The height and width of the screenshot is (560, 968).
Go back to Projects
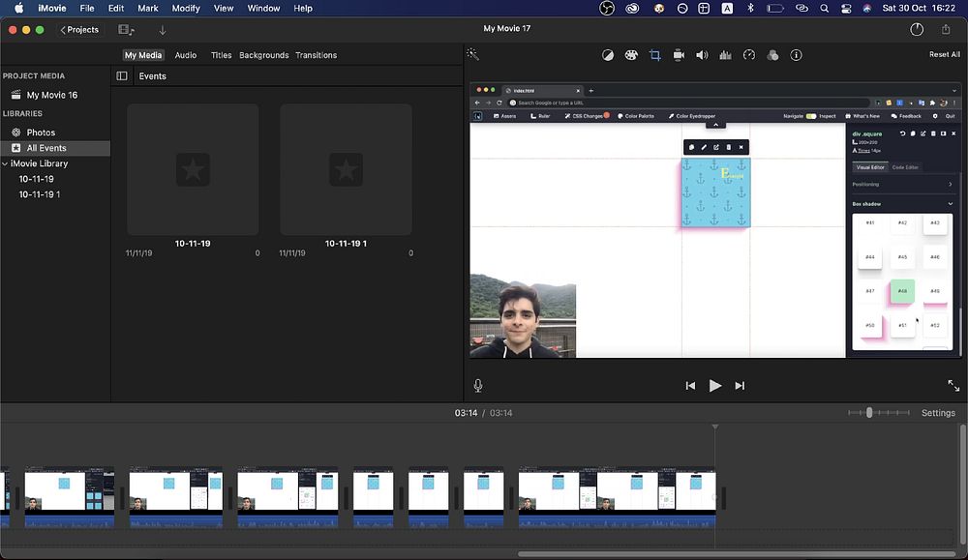click(x=79, y=30)
